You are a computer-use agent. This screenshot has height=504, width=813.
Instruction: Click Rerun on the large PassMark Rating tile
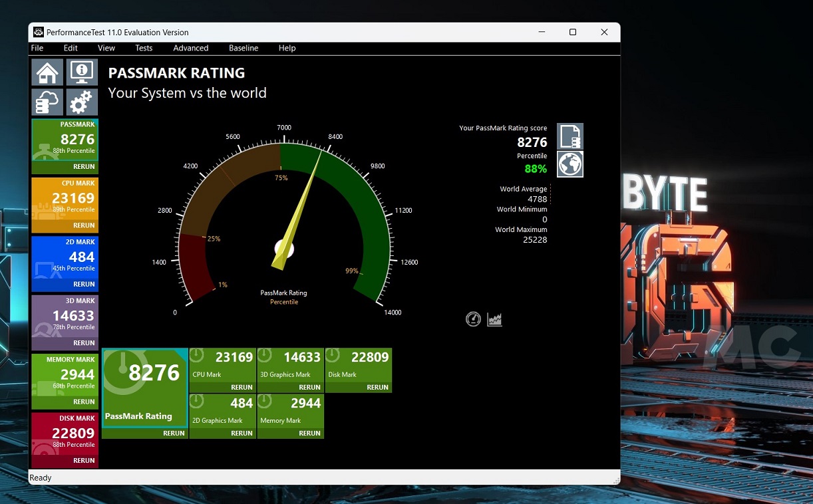point(174,433)
